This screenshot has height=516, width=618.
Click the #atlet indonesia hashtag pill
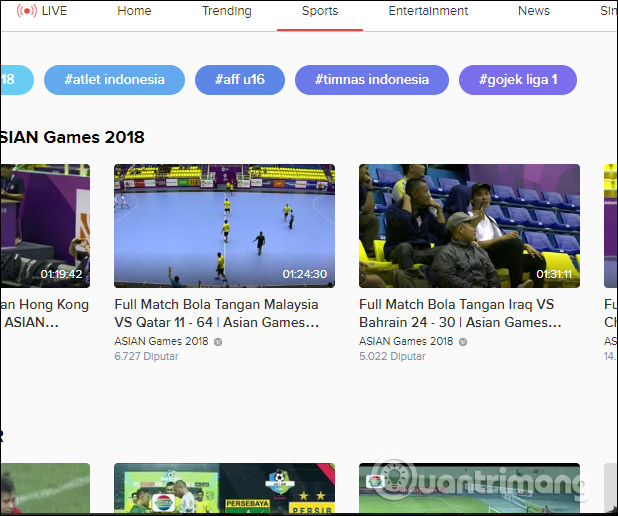point(114,80)
